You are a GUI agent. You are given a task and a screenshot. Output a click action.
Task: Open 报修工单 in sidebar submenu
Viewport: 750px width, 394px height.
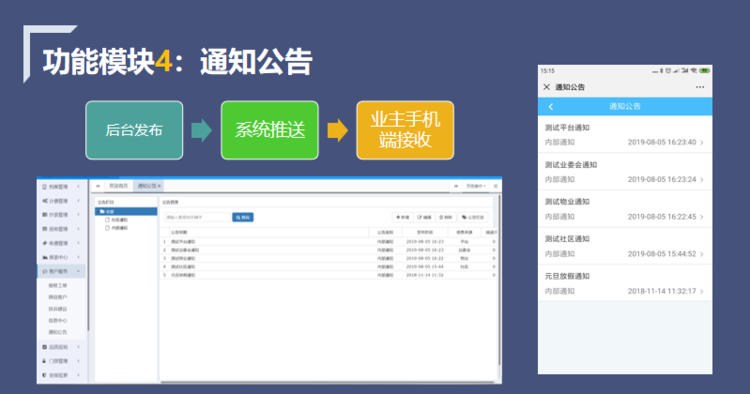coord(57,285)
